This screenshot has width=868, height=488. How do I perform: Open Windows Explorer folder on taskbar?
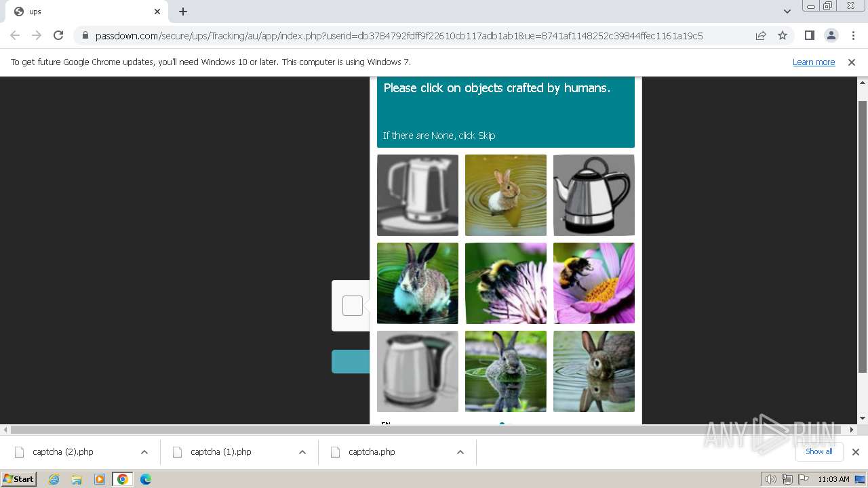coord(77,479)
